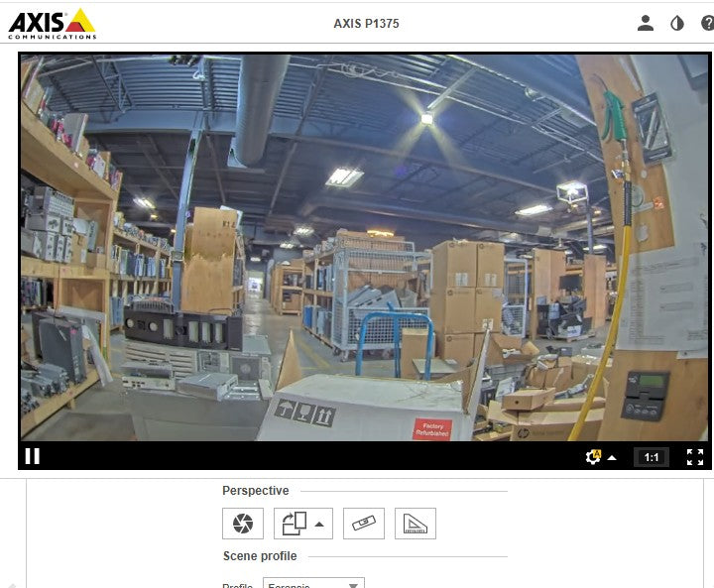The image size is (714, 588).
Task: Click the AXIS Communications logo
Action: pyautogui.click(x=52, y=24)
